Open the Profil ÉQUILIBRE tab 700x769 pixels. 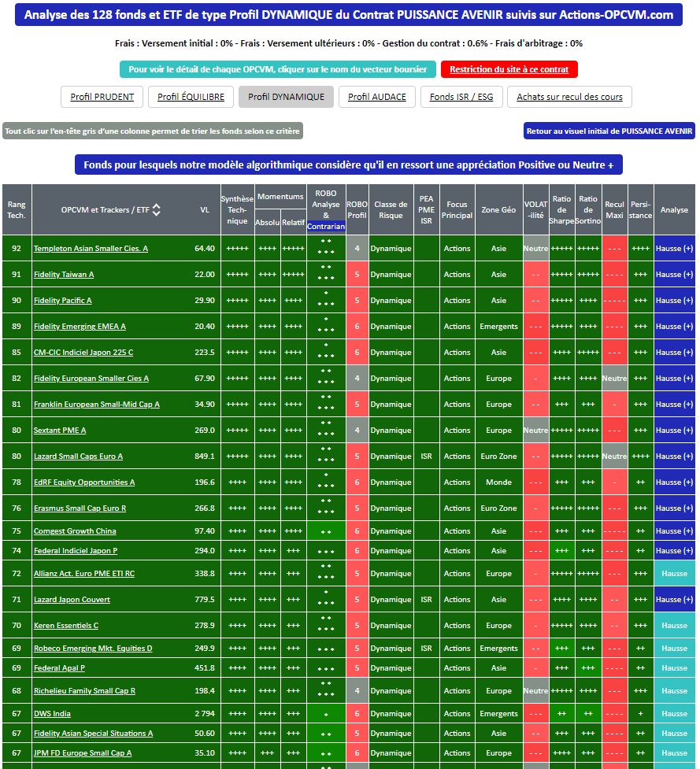coord(191,97)
